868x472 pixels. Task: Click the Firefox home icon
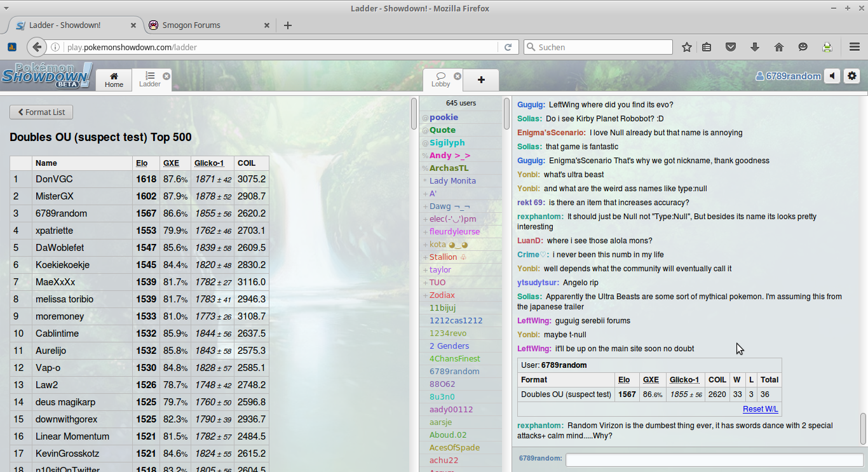click(779, 47)
